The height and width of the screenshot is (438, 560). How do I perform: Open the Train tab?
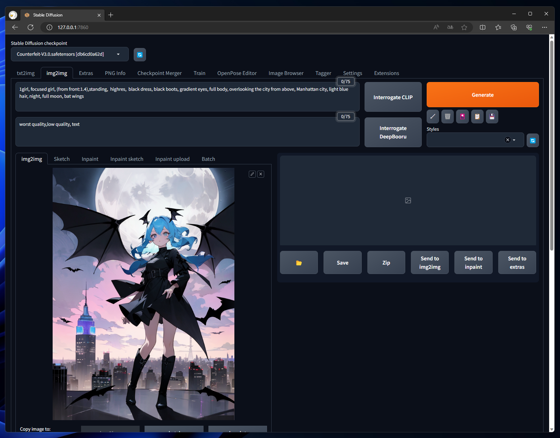point(199,73)
